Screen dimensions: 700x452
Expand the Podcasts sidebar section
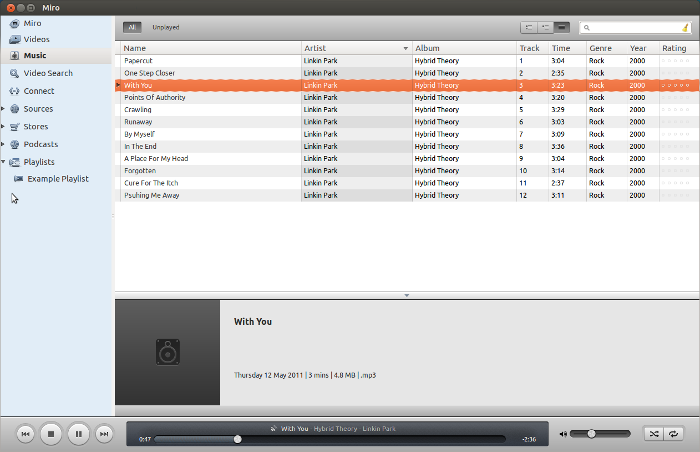click(x=4, y=144)
